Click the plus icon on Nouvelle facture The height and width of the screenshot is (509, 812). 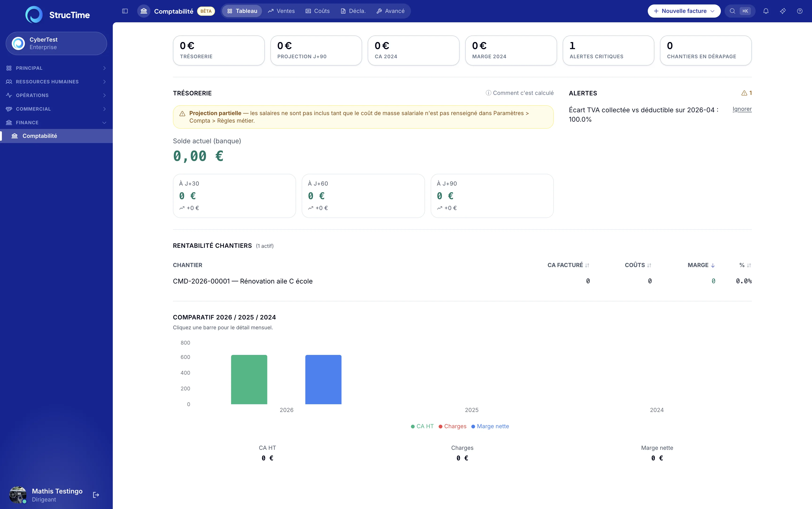[x=656, y=11]
